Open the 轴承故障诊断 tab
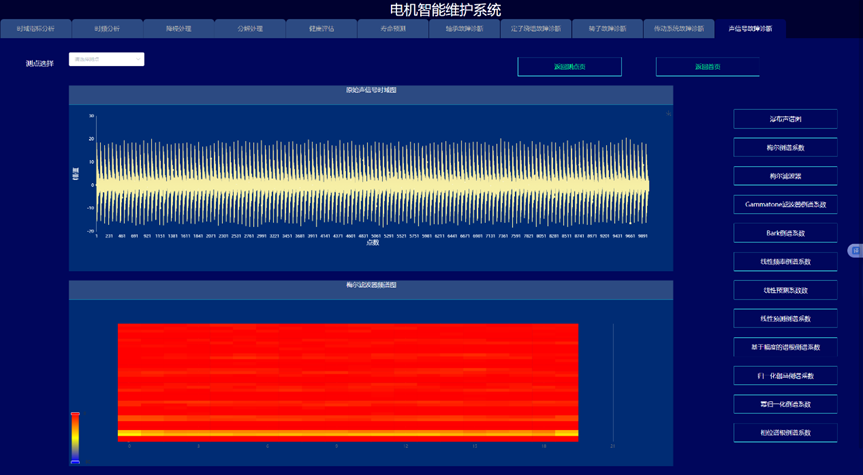 point(464,29)
